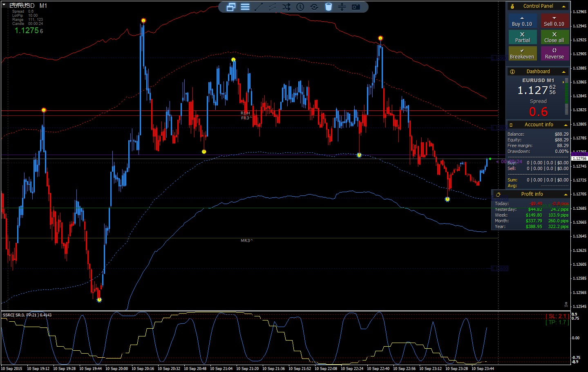This screenshot has height=372, width=588.
Task: Click the Month profit $337.79 row
Action: [532, 221]
